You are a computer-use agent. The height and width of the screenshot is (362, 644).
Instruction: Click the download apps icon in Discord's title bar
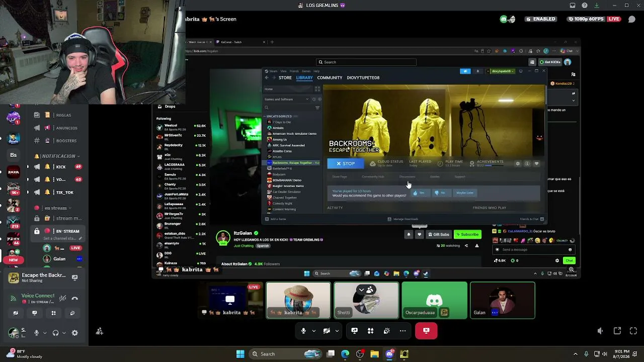(x=597, y=6)
